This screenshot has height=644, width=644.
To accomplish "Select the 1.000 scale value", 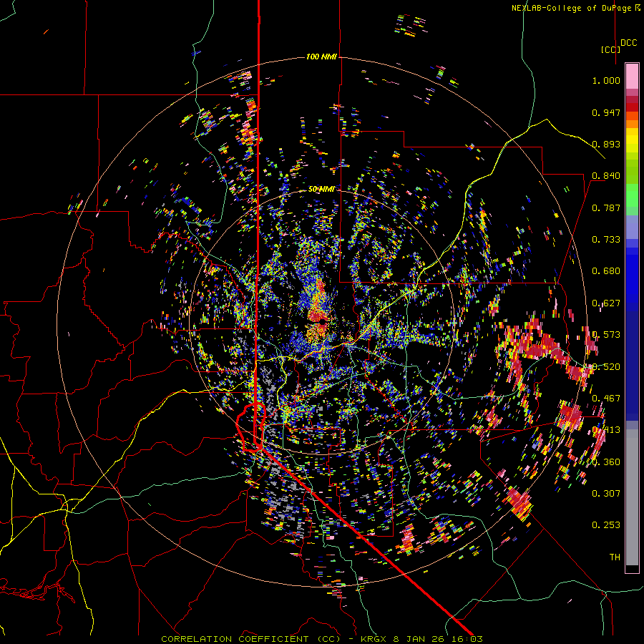I will (x=606, y=80).
